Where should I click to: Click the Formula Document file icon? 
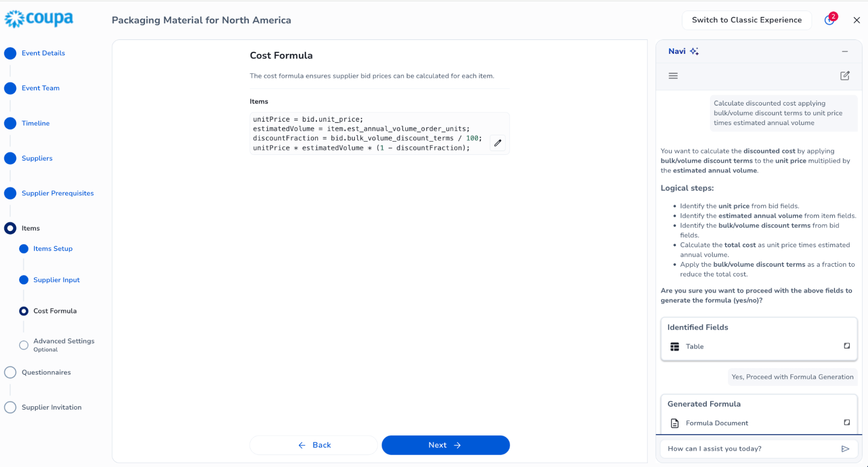[x=674, y=423]
